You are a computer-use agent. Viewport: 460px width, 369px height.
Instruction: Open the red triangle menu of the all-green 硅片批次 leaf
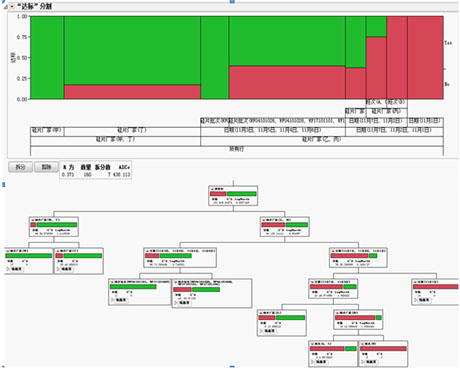click(112, 282)
